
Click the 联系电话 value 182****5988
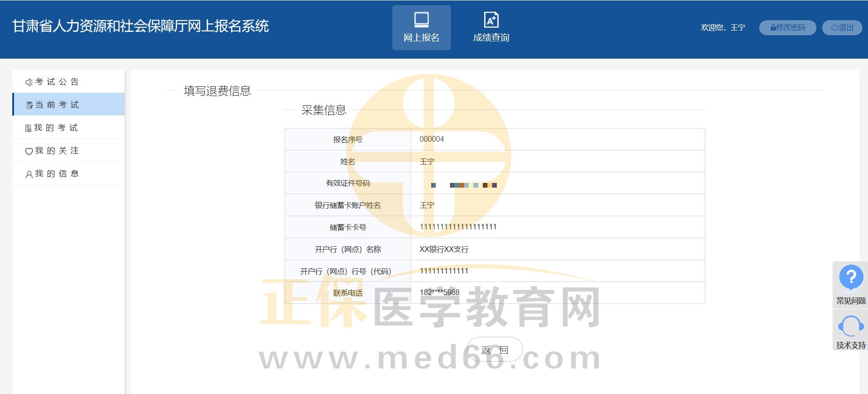(x=440, y=293)
